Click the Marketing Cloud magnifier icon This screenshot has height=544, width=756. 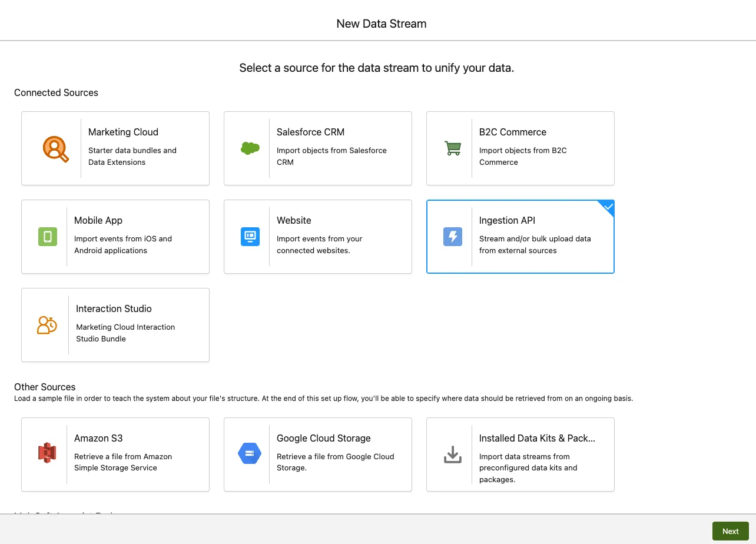tap(55, 148)
